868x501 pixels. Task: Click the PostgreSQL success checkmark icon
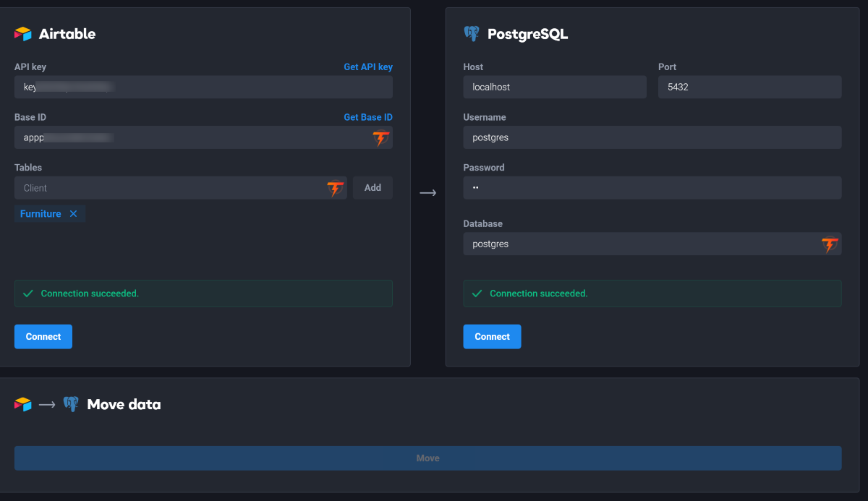coord(477,294)
